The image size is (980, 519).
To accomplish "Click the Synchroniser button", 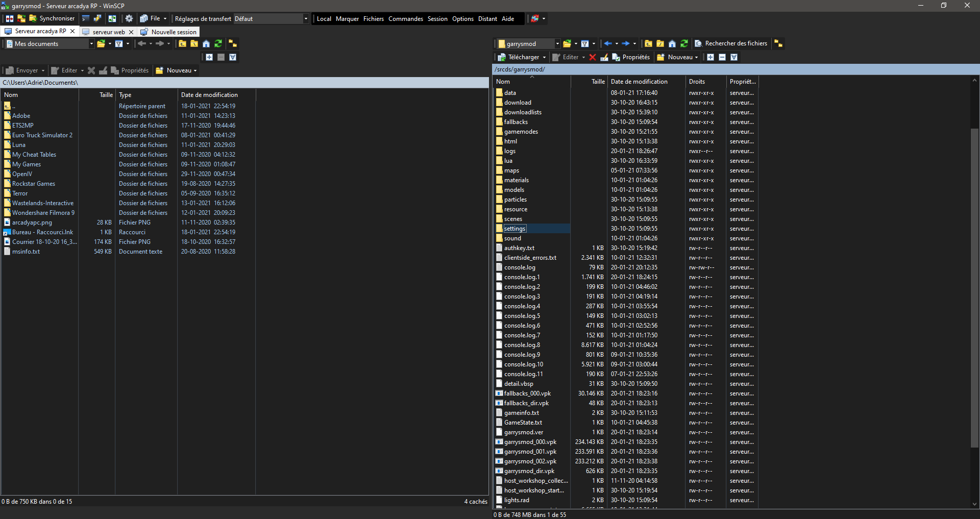I will 52,18.
